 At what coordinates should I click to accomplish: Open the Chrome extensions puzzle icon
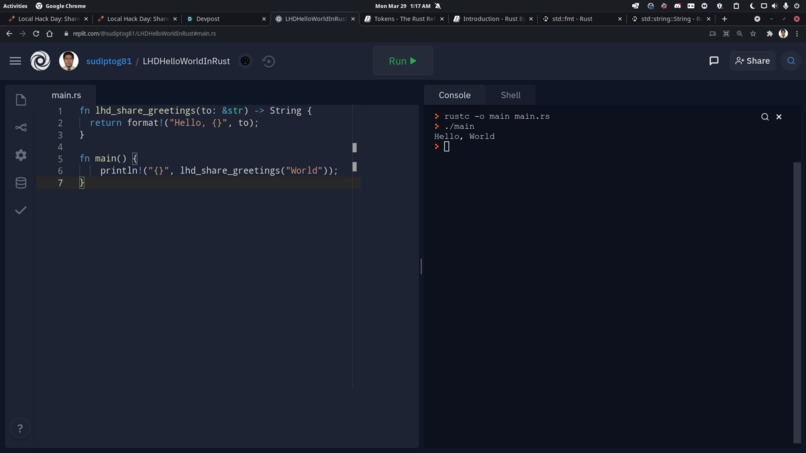click(770, 33)
